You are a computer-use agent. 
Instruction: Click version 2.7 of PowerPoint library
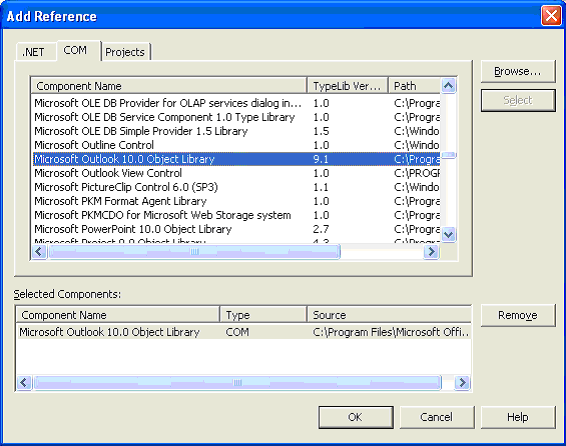click(x=321, y=229)
